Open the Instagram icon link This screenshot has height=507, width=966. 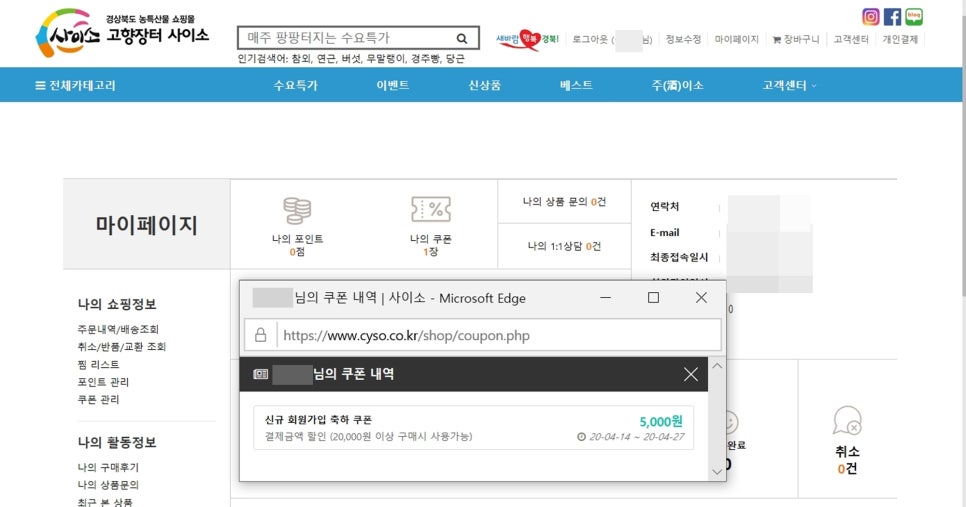871,17
